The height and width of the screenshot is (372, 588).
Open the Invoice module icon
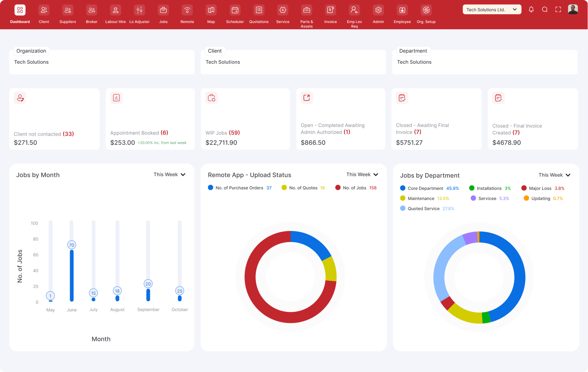330,10
